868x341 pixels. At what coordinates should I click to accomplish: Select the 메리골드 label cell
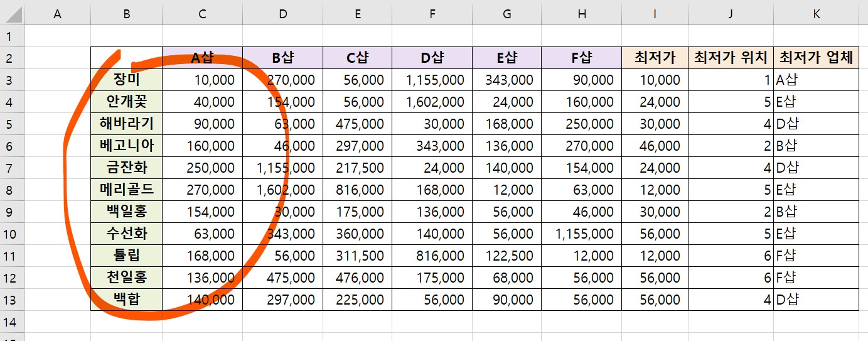(x=126, y=190)
